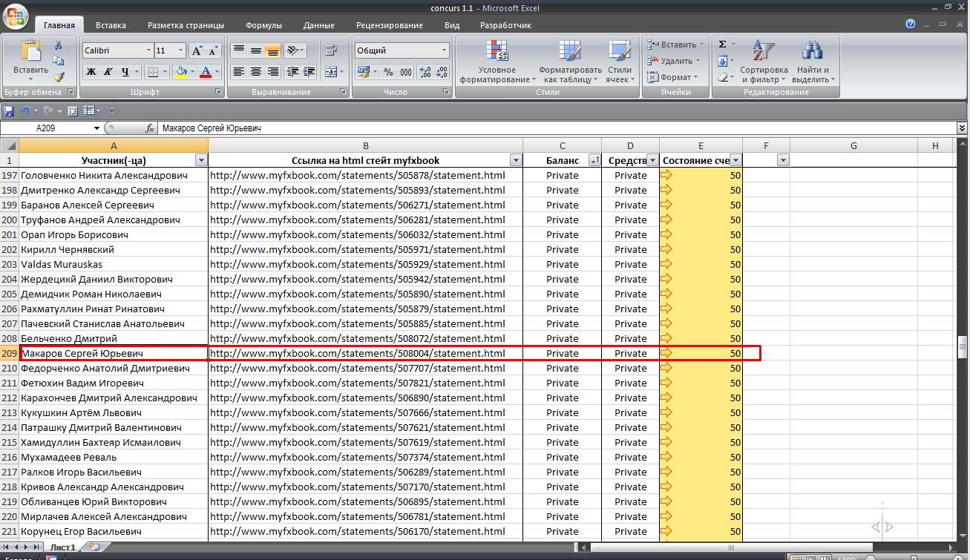Screen dimensions: 970x560
Task: Toggle bold Ж formatting
Action: click(x=91, y=72)
